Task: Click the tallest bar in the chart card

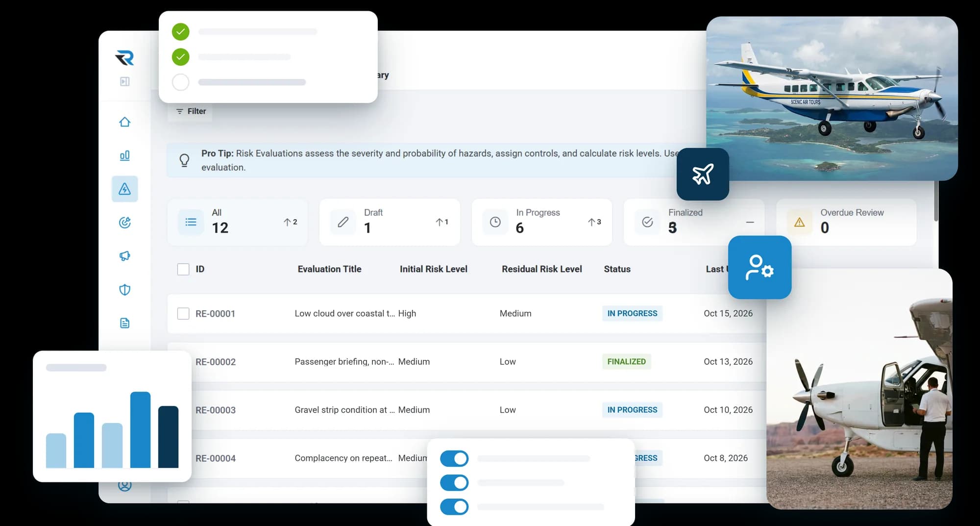Action: pyautogui.click(x=140, y=429)
